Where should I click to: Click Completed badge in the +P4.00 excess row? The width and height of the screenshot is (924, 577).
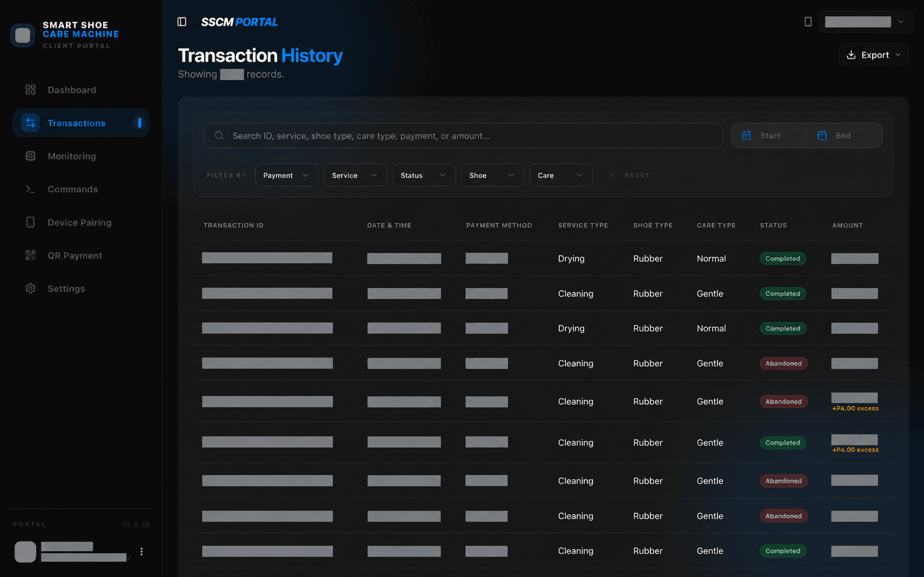pyautogui.click(x=783, y=443)
